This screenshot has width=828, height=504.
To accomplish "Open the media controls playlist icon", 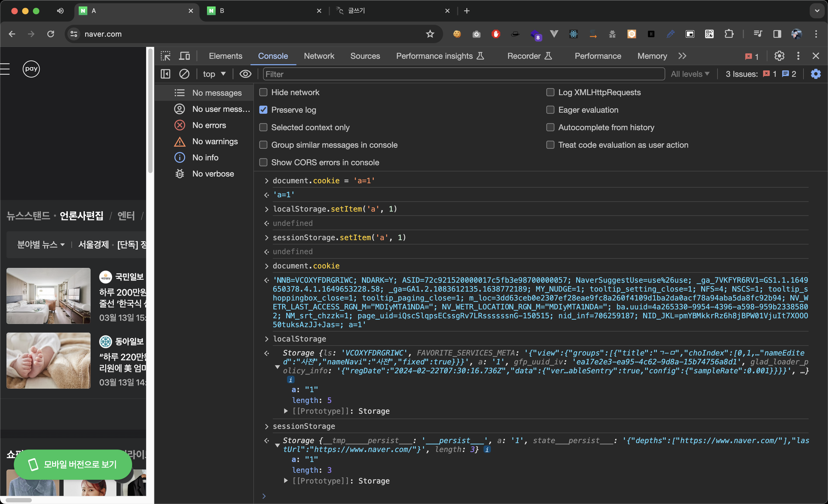I will (x=757, y=34).
